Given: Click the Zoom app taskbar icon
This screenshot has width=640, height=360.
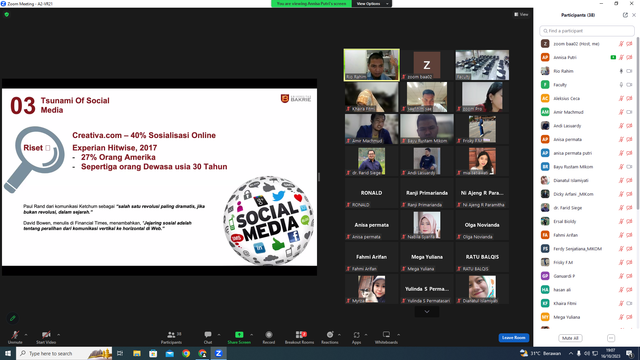Looking at the screenshot, I should tap(218, 353).
